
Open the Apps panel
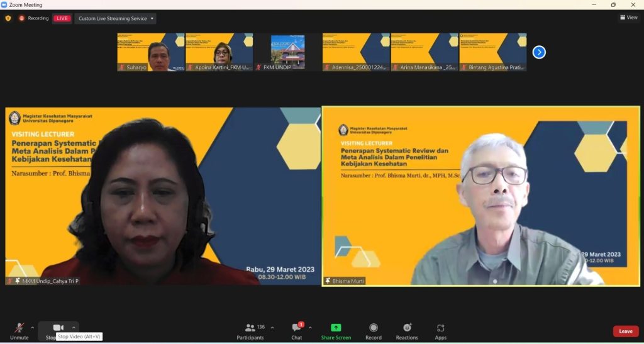click(440, 331)
